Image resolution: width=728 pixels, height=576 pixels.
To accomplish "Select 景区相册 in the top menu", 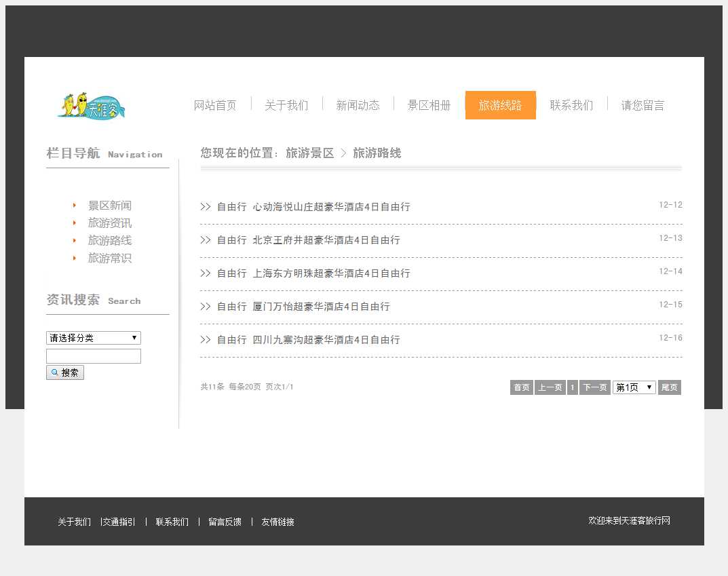I will coord(429,105).
